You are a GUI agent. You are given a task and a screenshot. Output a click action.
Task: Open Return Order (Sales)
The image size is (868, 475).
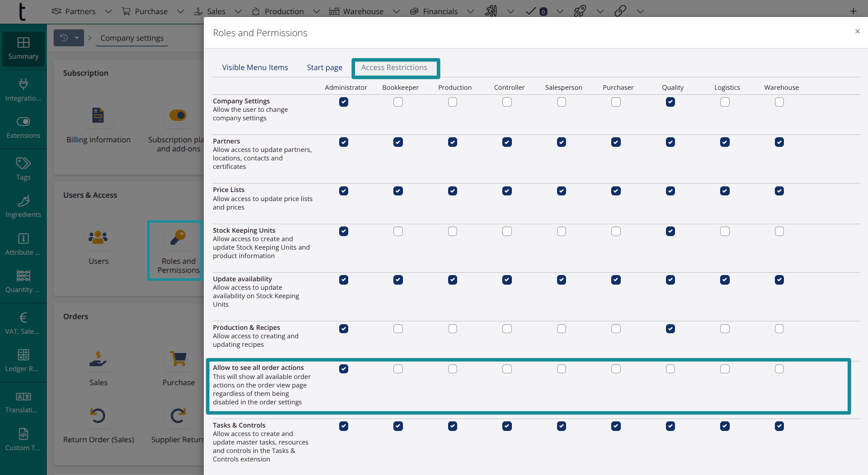pos(98,416)
